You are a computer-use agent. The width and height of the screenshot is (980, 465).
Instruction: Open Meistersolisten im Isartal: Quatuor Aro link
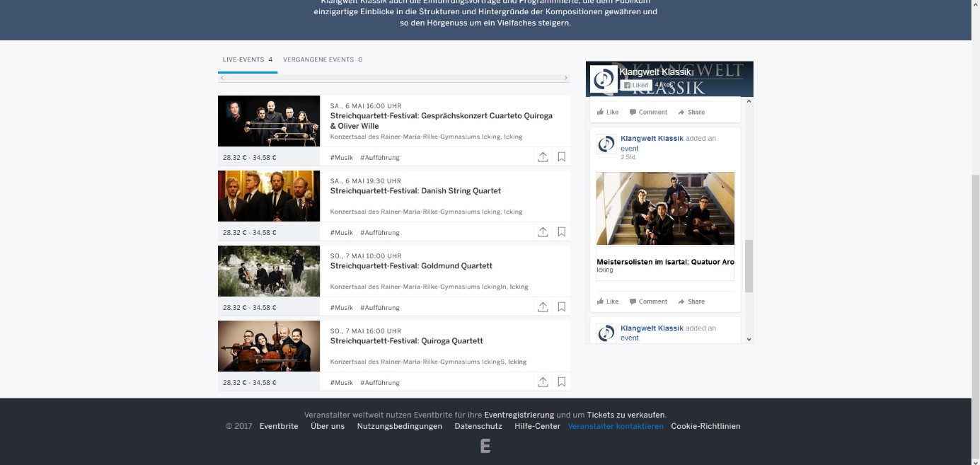pyautogui.click(x=665, y=262)
